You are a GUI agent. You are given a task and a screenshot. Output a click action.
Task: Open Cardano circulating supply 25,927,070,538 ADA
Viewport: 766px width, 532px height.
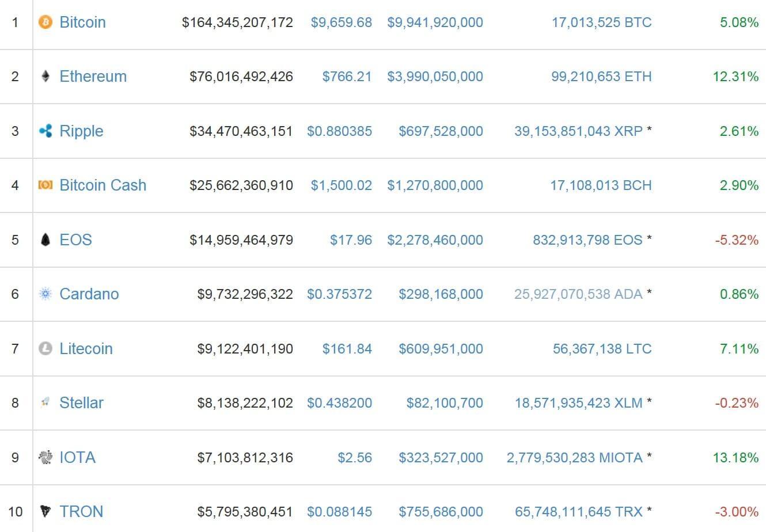578,294
